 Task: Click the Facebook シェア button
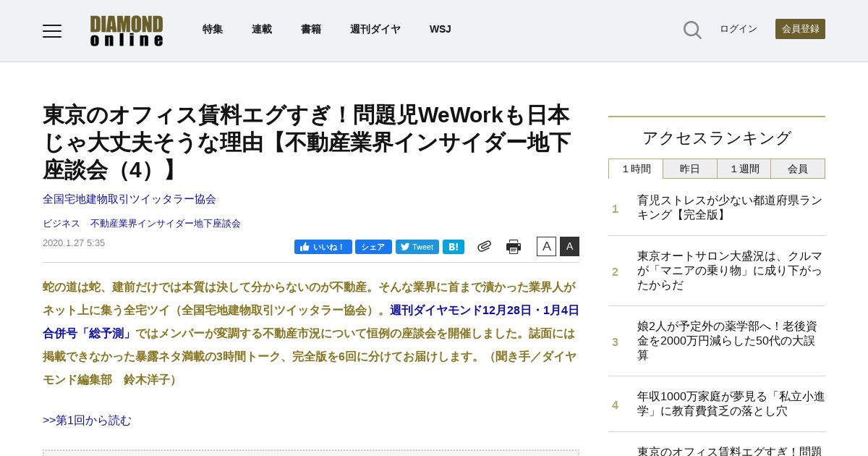(x=373, y=247)
